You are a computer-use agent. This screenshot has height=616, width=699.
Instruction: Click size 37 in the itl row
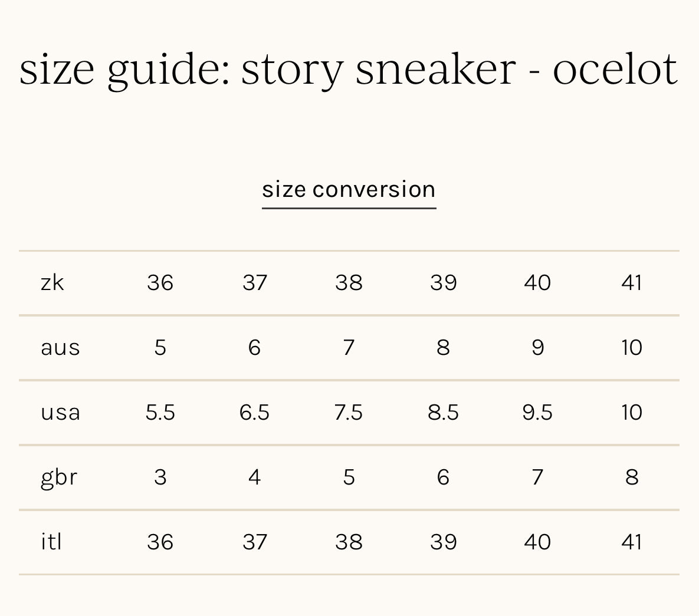tap(254, 542)
